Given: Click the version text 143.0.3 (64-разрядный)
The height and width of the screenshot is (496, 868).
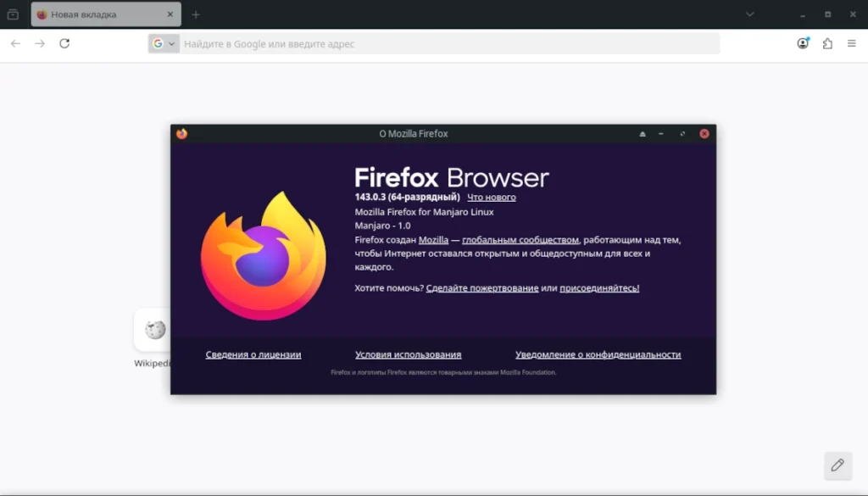Looking at the screenshot, I should click(408, 197).
